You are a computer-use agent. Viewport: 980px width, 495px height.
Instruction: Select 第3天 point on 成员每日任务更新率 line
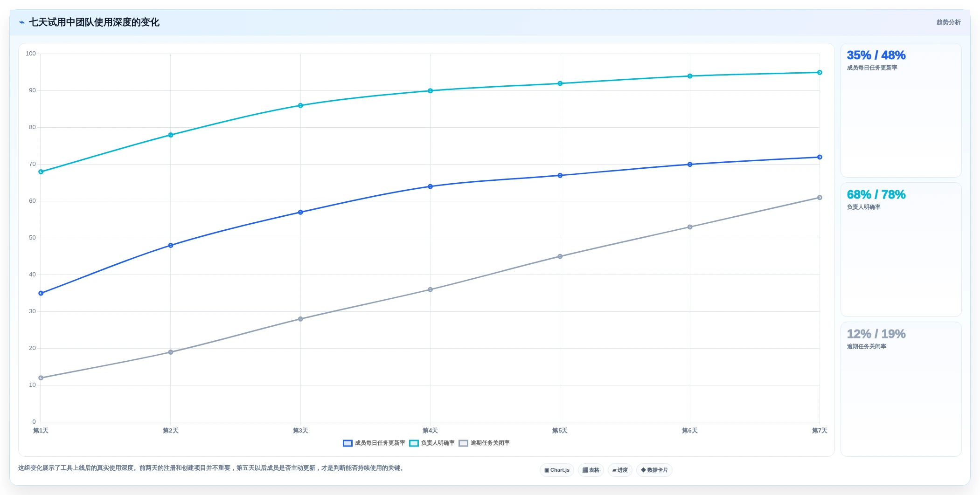tap(300, 213)
